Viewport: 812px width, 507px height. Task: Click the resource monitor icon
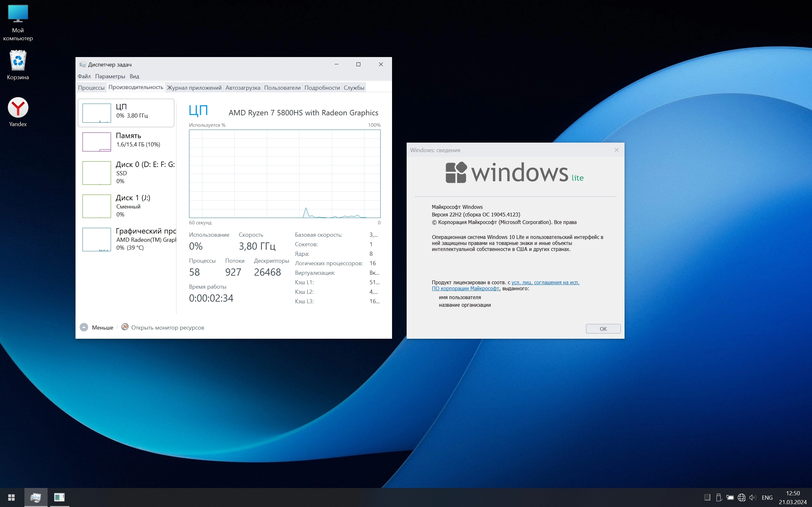125,327
